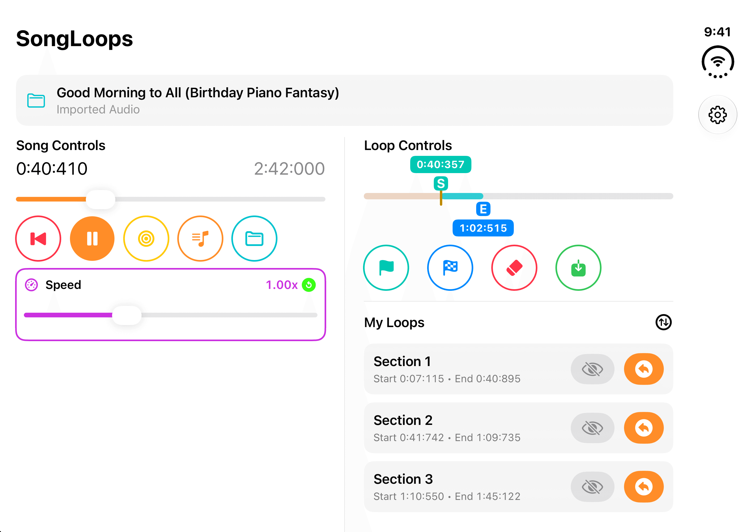The image size is (756, 532).
Task: Toggle visibility of Section 1 loop
Action: [x=592, y=369]
